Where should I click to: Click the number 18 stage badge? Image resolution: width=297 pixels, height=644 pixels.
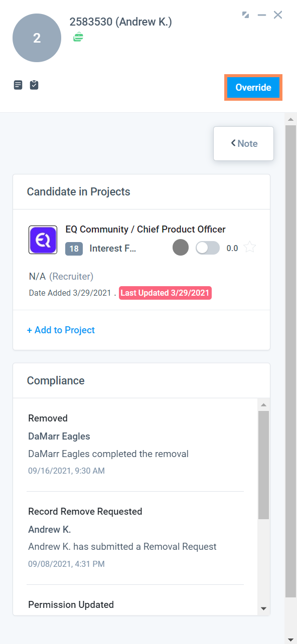pyautogui.click(x=74, y=249)
